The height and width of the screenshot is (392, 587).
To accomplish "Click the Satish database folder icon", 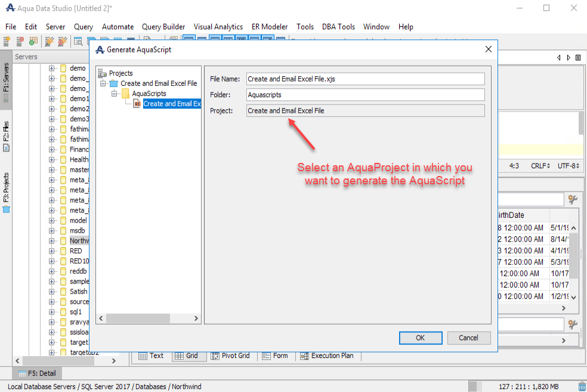I will [x=63, y=292].
